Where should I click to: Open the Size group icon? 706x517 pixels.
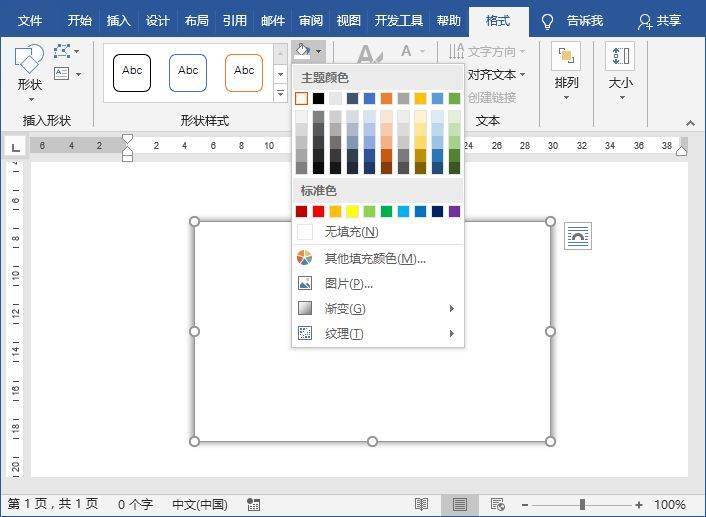point(620,56)
